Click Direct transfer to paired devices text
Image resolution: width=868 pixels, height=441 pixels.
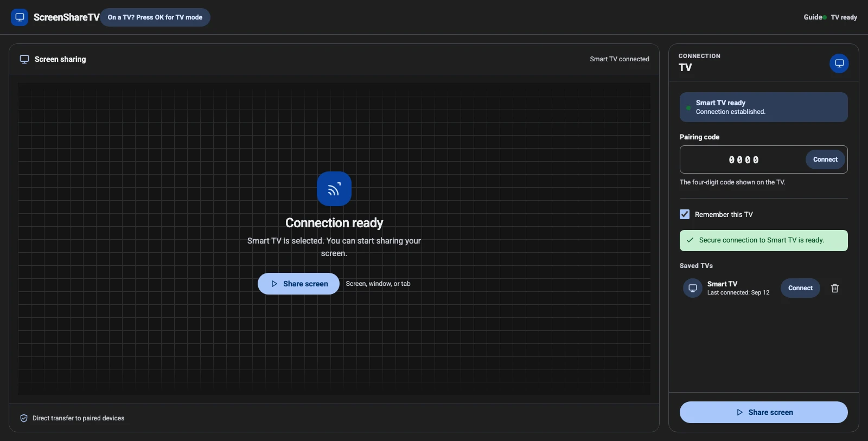coord(79,418)
